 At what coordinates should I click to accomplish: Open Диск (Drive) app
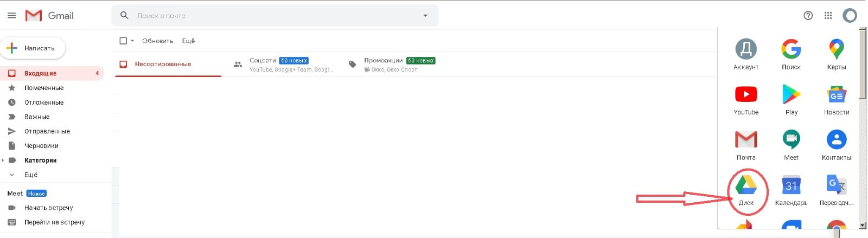pos(746,190)
